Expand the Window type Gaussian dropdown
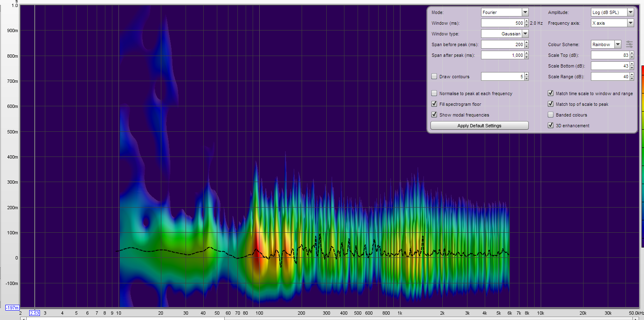The height and width of the screenshot is (320, 644). pos(525,34)
